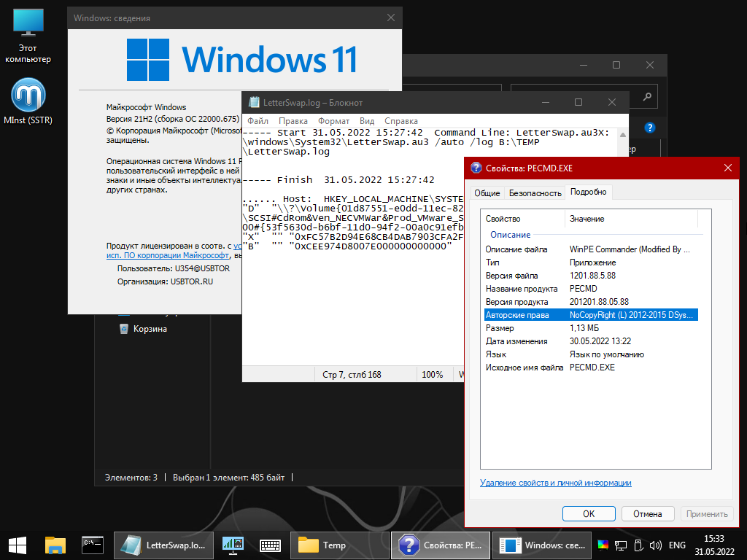Close the LetterSwap.log Notepad window

coord(612,102)
